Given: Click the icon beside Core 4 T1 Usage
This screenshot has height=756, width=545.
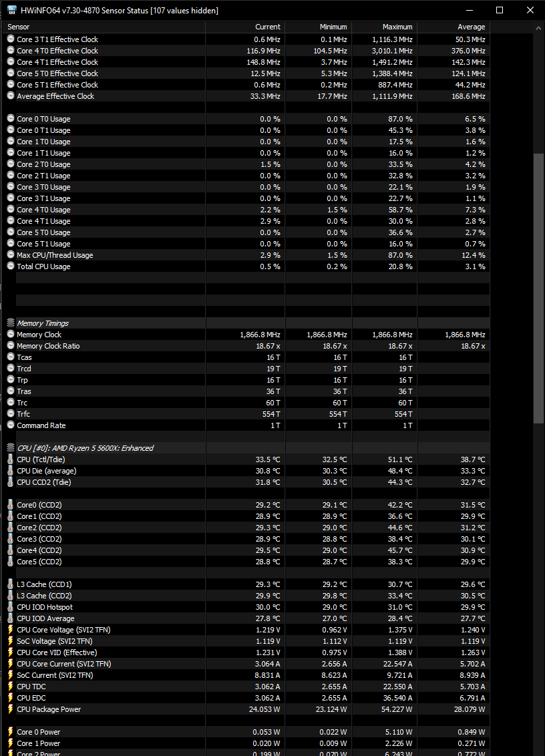Looking at the screenshot, I should (11, 220).
